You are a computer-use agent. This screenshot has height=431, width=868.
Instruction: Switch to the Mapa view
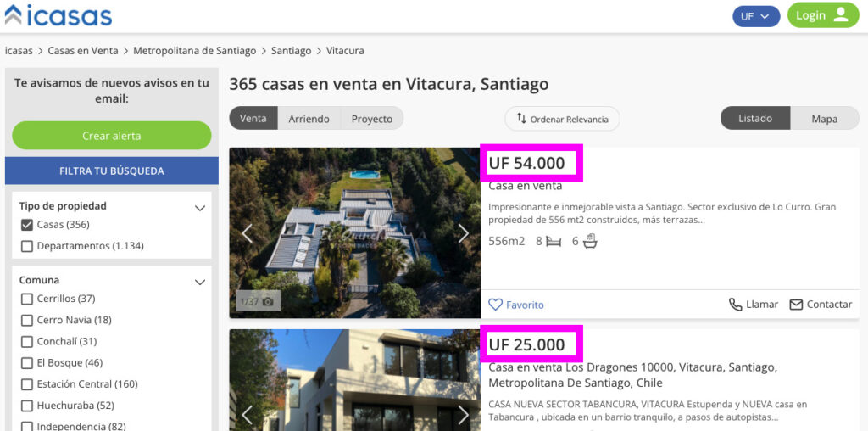825,119
